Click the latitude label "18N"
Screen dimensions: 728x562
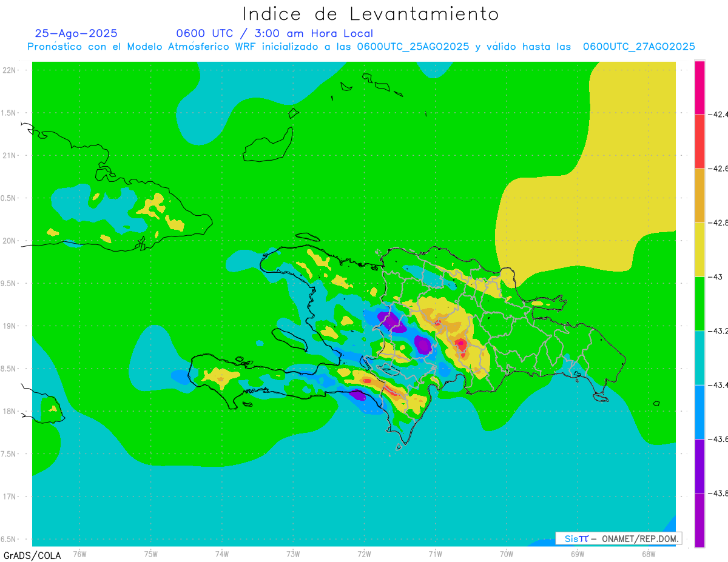pyautogui.click(x=10, y=411)
